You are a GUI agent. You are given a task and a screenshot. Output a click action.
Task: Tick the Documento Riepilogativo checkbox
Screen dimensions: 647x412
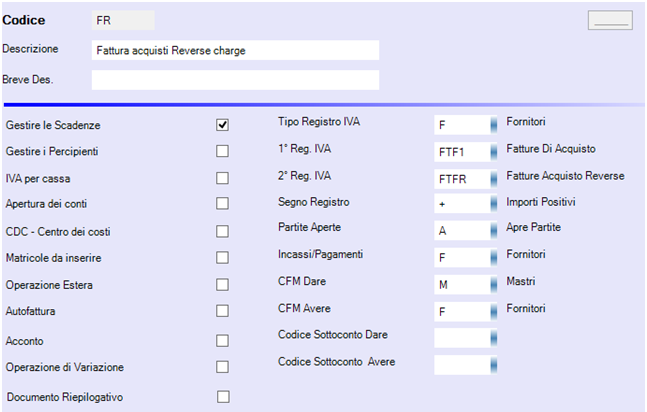tap(223, 397)
